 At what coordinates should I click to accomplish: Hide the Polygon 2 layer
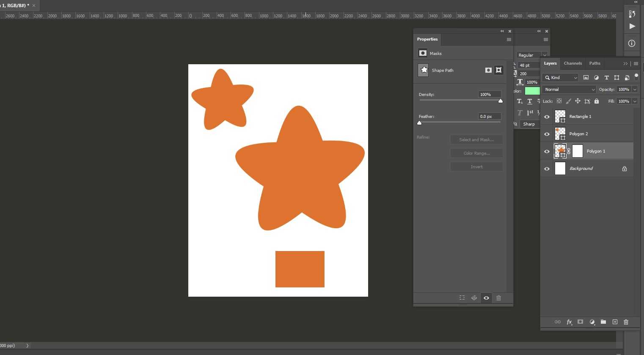click(547, 134)
